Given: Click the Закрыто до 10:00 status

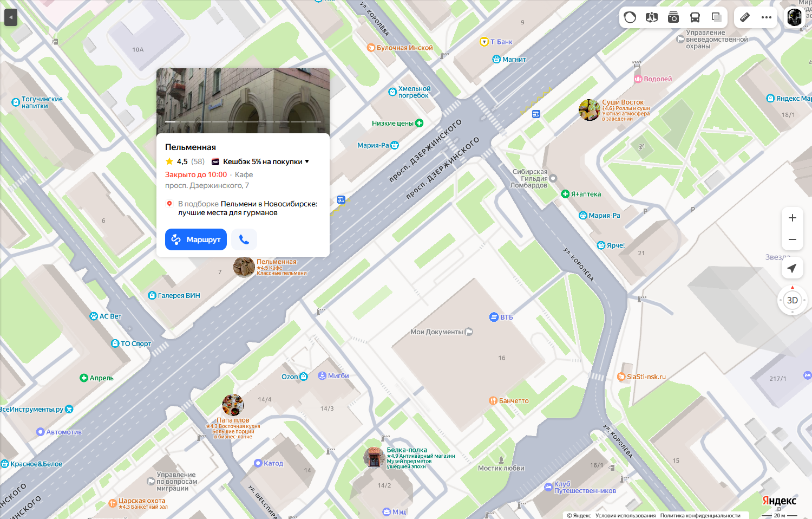Looking at the screenshot, I should tap(196, 174).
